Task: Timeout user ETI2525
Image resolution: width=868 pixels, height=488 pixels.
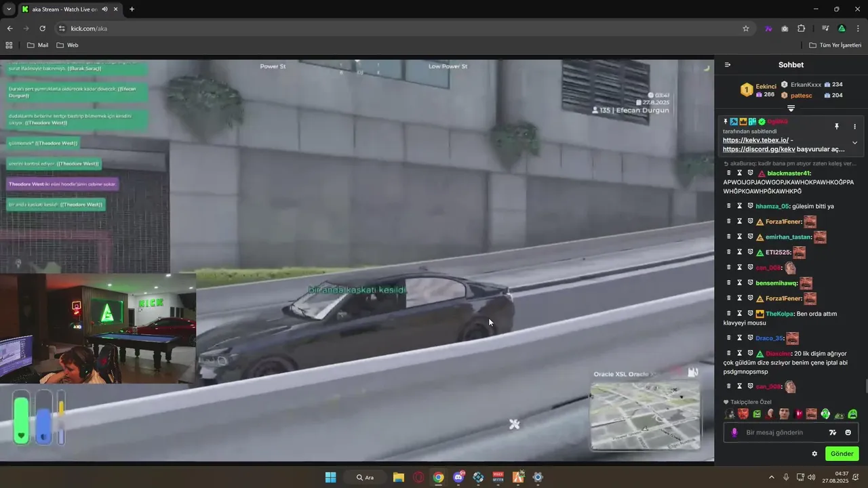Action: coord(740,252)
